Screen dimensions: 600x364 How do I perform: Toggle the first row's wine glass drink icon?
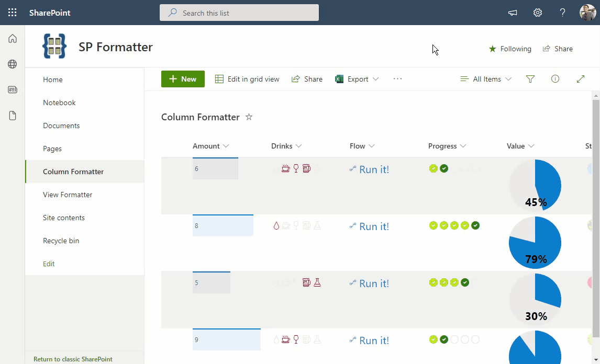tap(296, 168)
